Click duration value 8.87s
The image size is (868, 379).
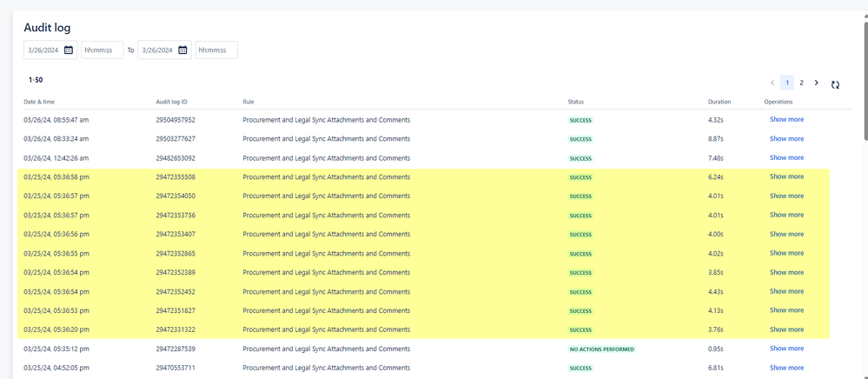point(715,138)
